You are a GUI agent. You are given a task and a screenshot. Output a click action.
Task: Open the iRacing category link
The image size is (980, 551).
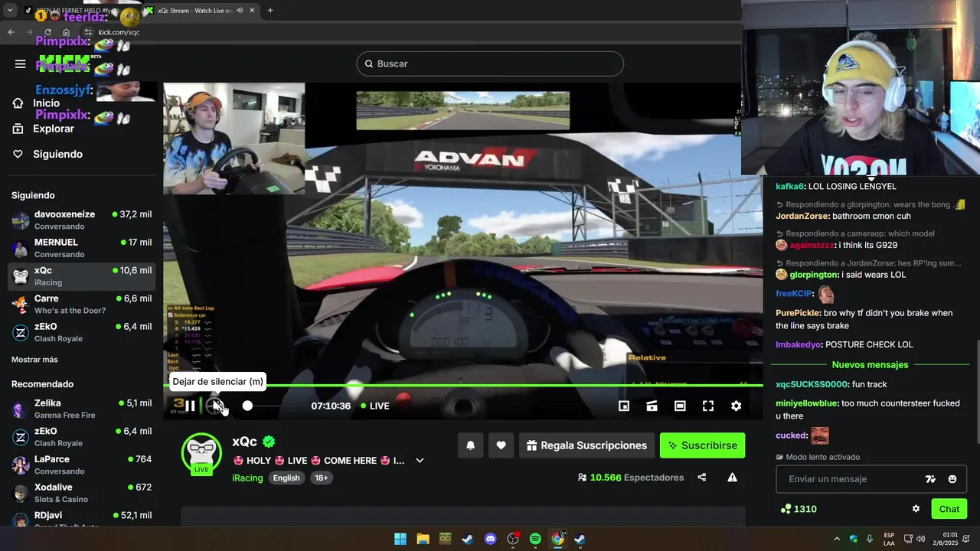tap(247, 478)
